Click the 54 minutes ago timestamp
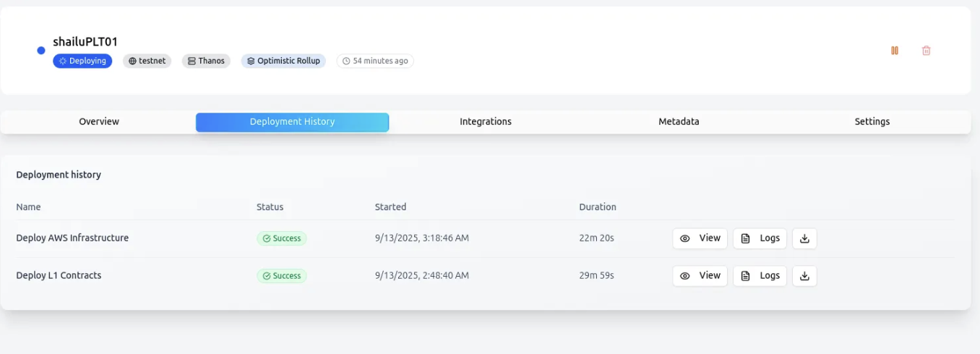 [x=375, y=61]
